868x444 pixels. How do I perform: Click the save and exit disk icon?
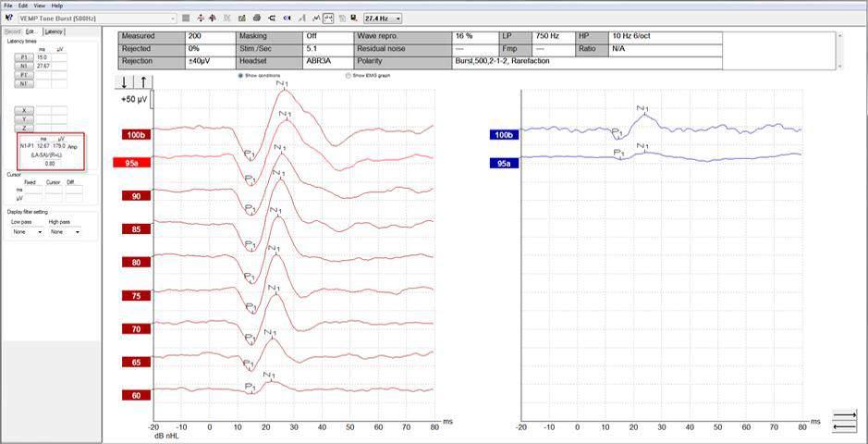click(354, 18)
